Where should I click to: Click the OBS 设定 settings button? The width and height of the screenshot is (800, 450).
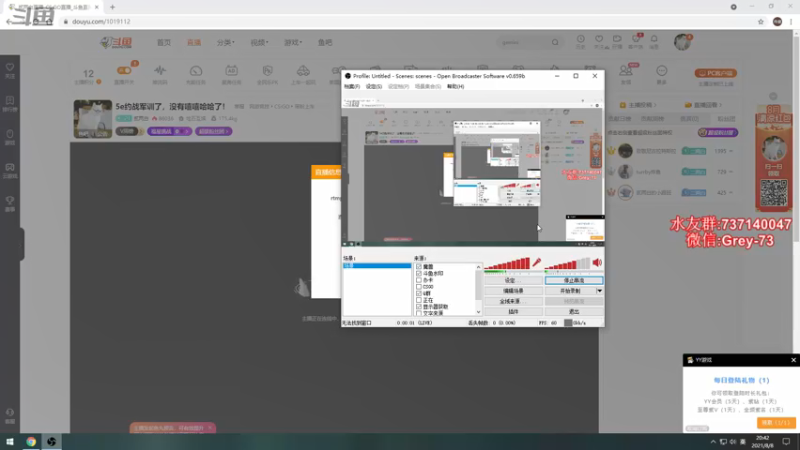[x=513, y=281]
